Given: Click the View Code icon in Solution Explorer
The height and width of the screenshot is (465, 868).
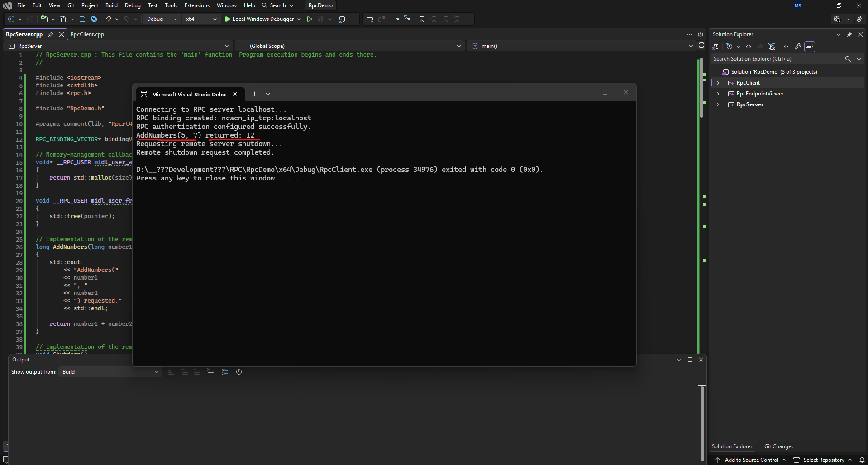Looking at the screenshot, I should [x=786, y=47].
